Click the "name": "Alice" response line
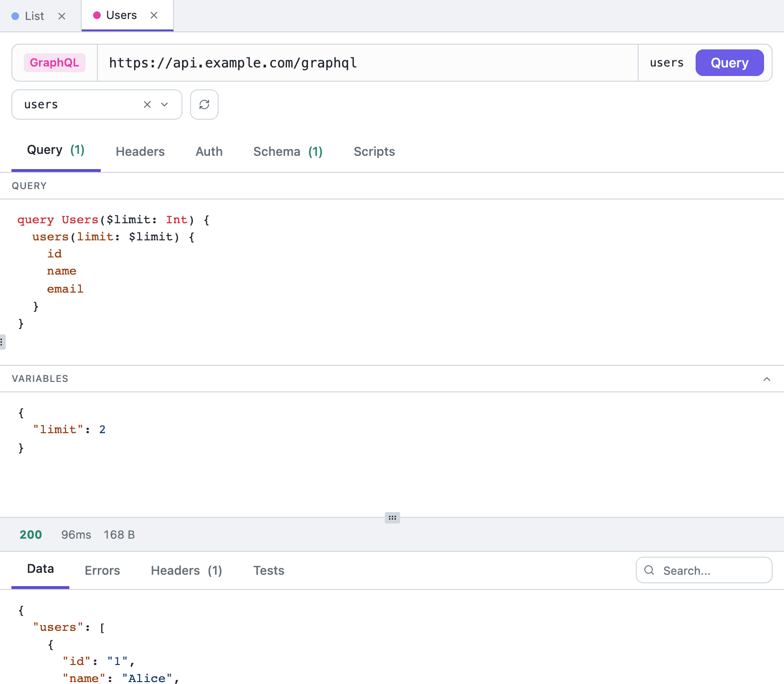784x684 pixels. [x=121, y=679]
